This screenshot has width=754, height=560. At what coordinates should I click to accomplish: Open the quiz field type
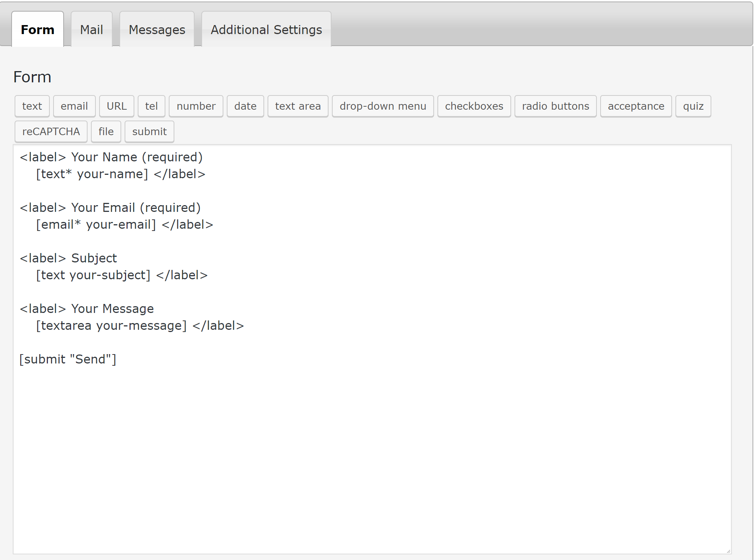693,106
